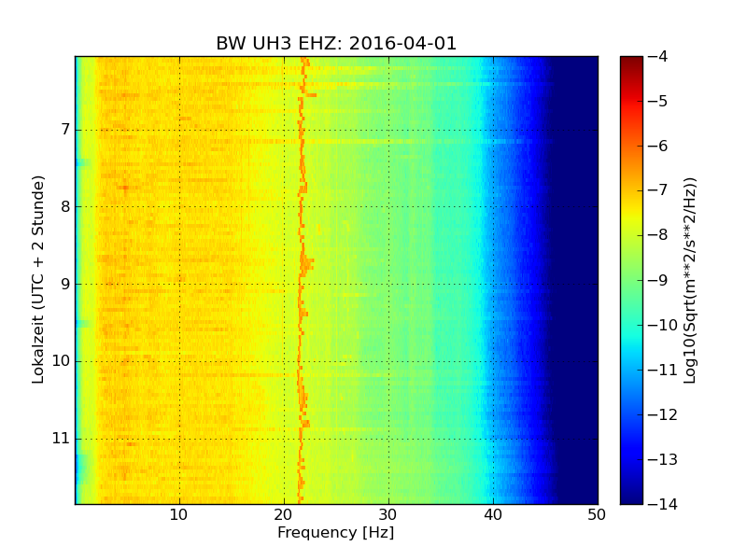Click the colorbar tick label −10

click(x=662, y=325)
